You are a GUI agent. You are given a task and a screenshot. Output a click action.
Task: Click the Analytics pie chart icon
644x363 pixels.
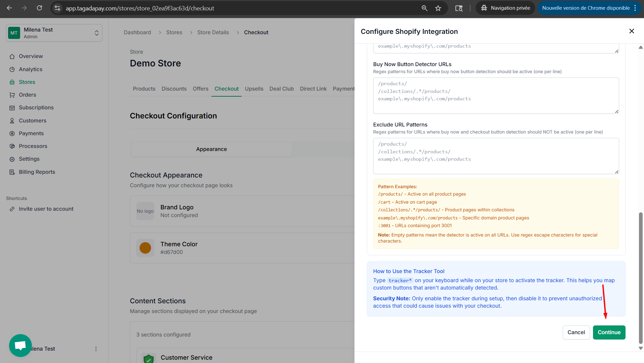point(12,69)
